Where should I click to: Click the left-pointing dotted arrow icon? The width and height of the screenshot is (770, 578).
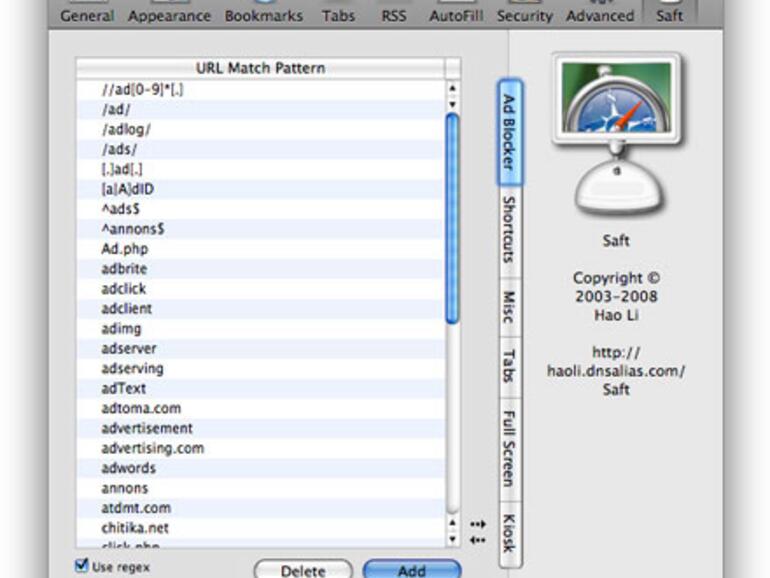point(477,540)
